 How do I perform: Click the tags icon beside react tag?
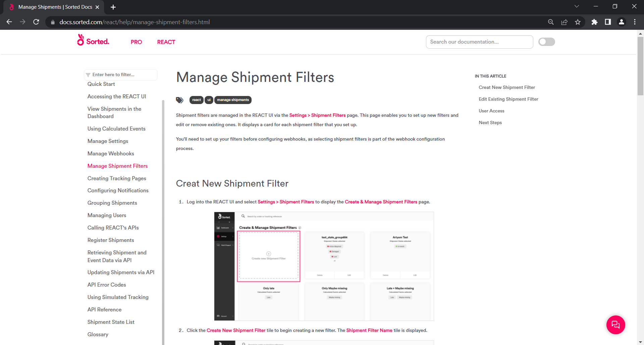click(179, 100)
